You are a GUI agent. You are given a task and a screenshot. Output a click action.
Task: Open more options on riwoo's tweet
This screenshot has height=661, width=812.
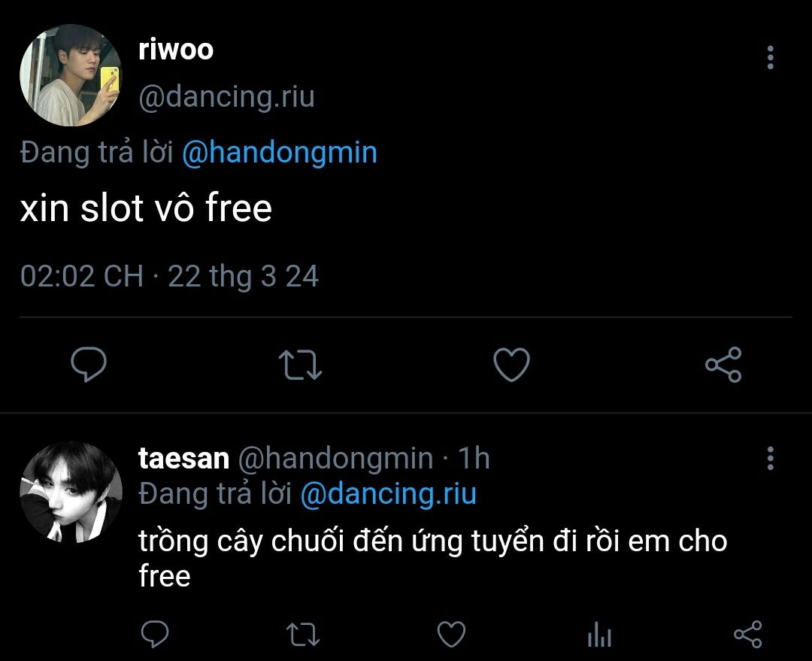click(771, 57)
